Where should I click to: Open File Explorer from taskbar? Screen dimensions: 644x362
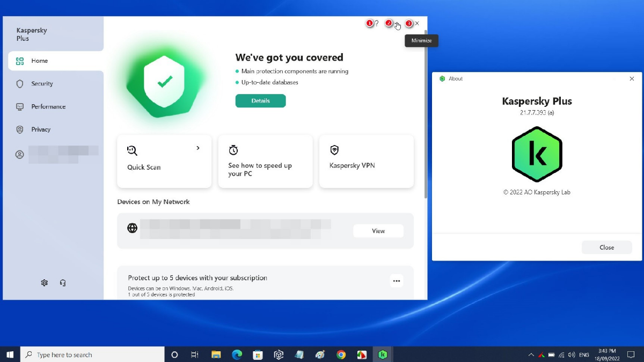216,354
